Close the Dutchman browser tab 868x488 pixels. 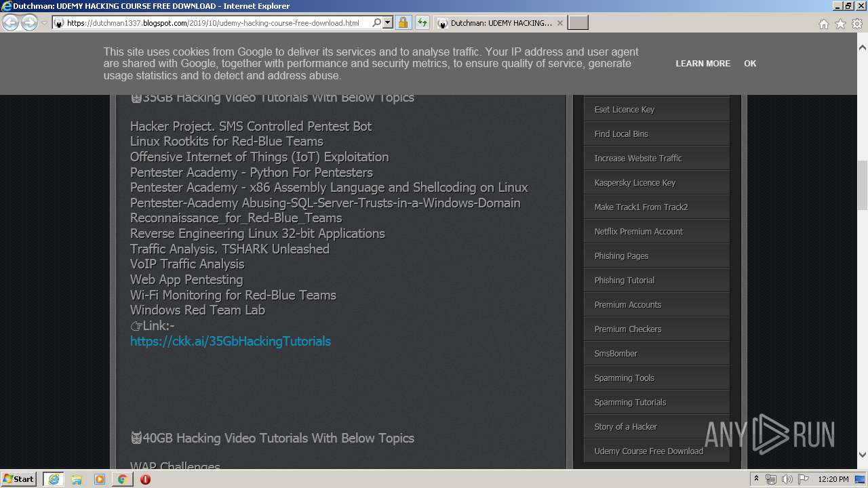pos(559,23)
